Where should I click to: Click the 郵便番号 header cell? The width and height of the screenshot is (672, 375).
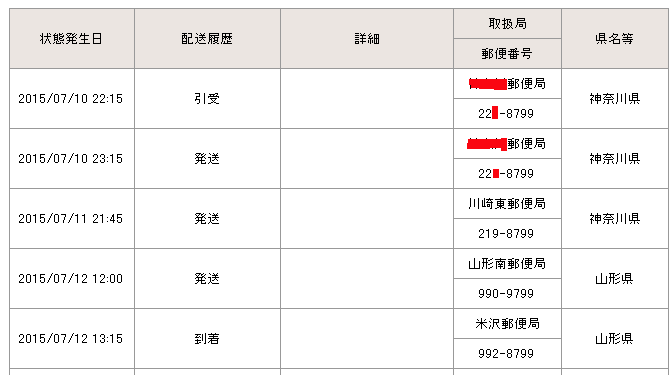(507, 54)
